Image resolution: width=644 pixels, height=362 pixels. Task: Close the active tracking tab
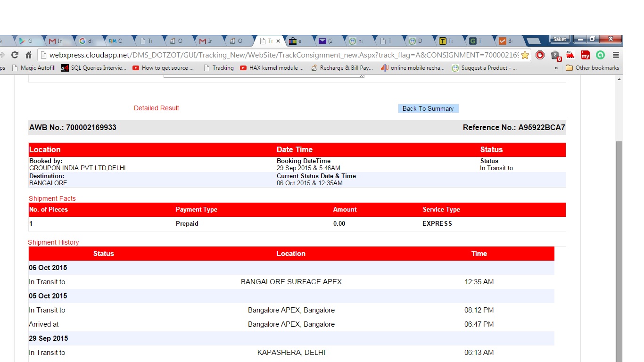278,41
